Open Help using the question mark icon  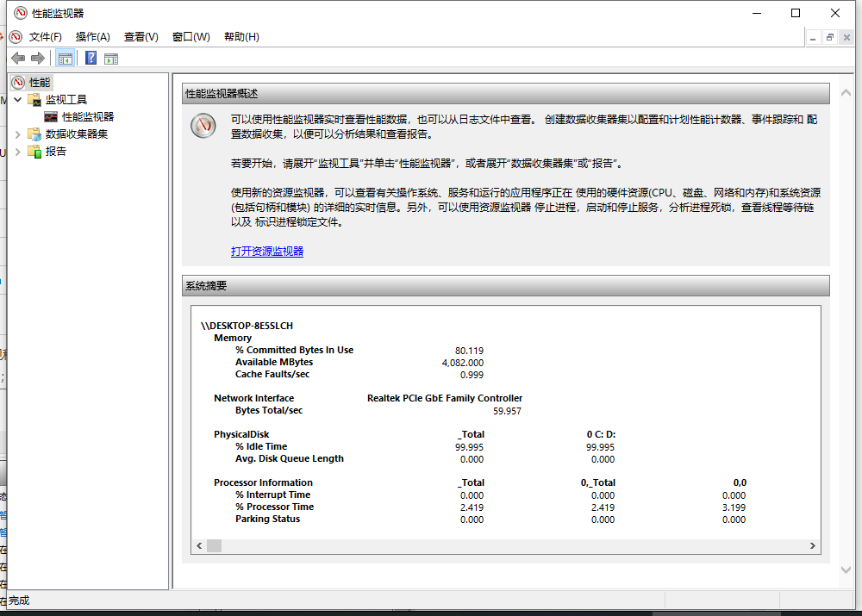[91, 58]
